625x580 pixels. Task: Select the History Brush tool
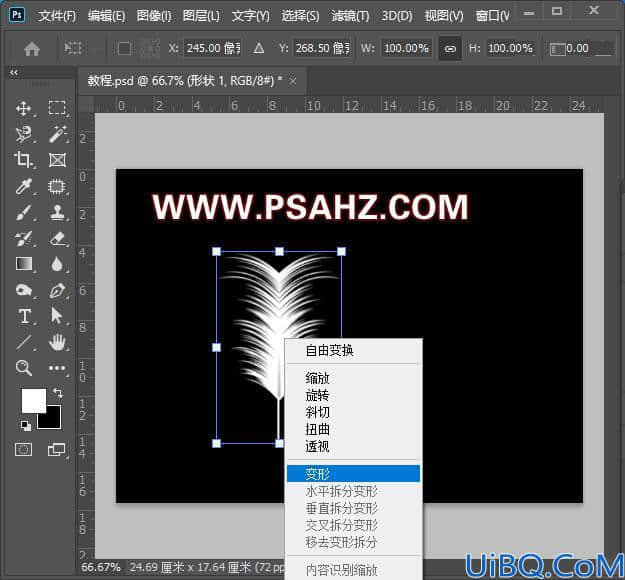(x=24, y=238)
